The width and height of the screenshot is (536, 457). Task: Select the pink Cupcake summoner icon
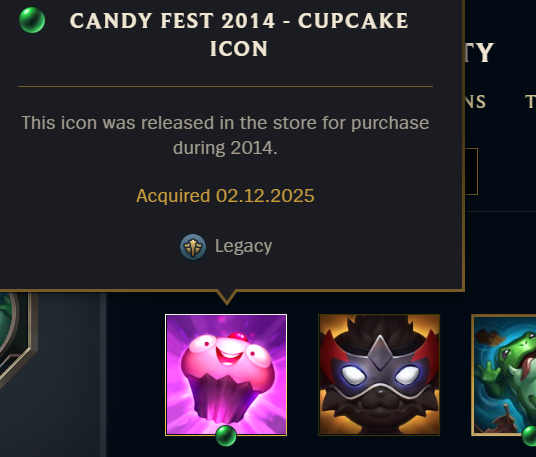tap(226, 375)
